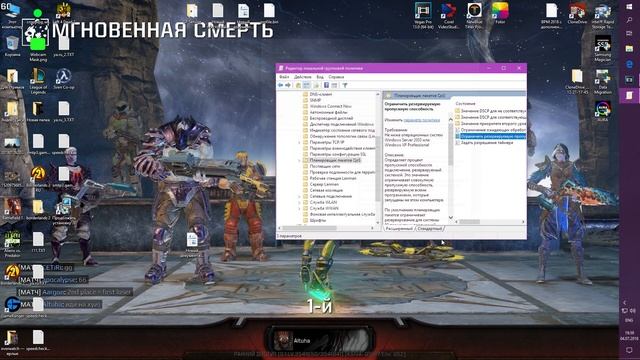
Task: Open NewBlue Titler Pro desktop shortcut
Action: click(474, 16)
